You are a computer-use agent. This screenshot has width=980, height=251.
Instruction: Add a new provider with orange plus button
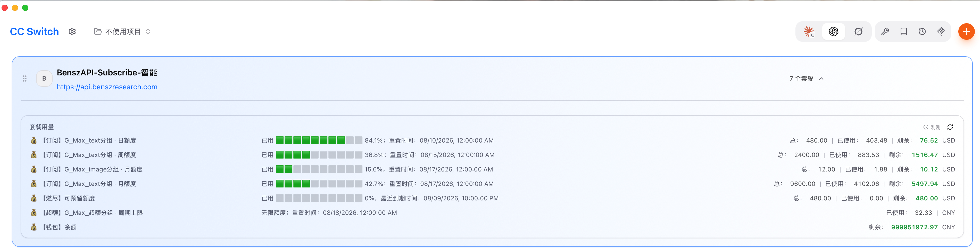[966, 32]
